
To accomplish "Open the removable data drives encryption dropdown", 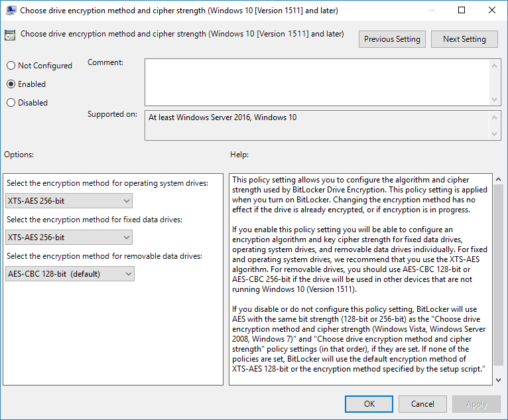I will [70, 273].
